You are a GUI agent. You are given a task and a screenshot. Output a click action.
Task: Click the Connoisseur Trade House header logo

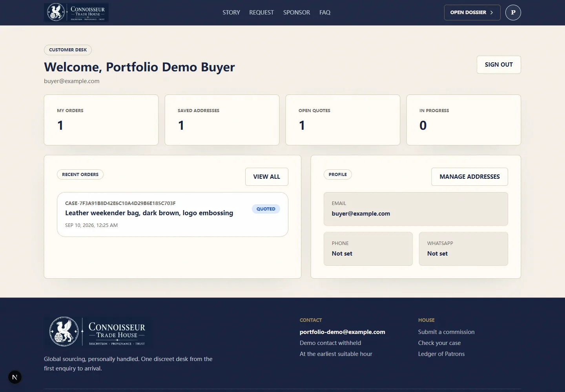click(76, 13)
